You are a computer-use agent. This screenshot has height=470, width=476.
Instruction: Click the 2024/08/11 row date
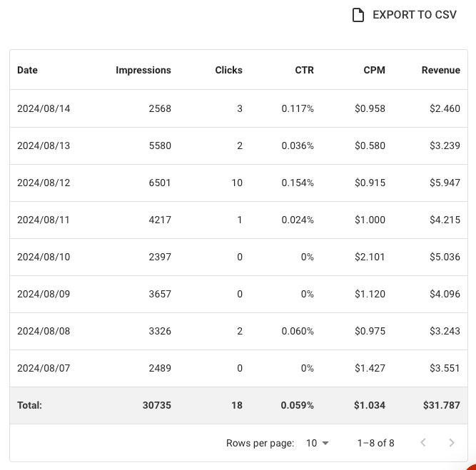(x=44, y=220)
